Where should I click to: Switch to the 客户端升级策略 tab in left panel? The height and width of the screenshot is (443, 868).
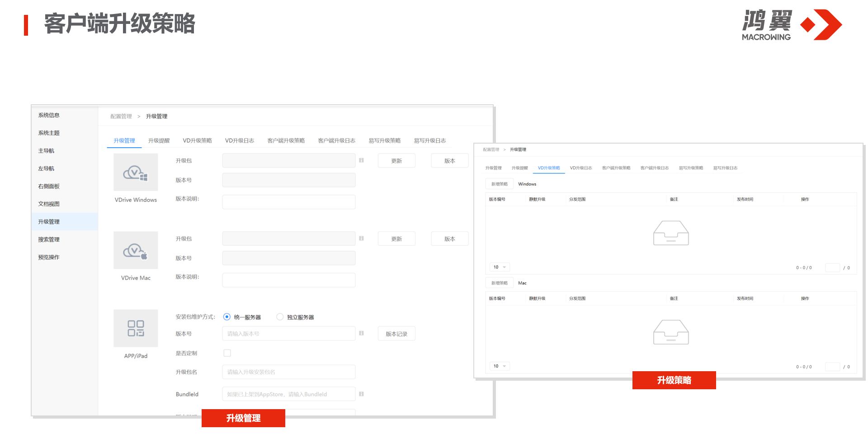point(286,141)
